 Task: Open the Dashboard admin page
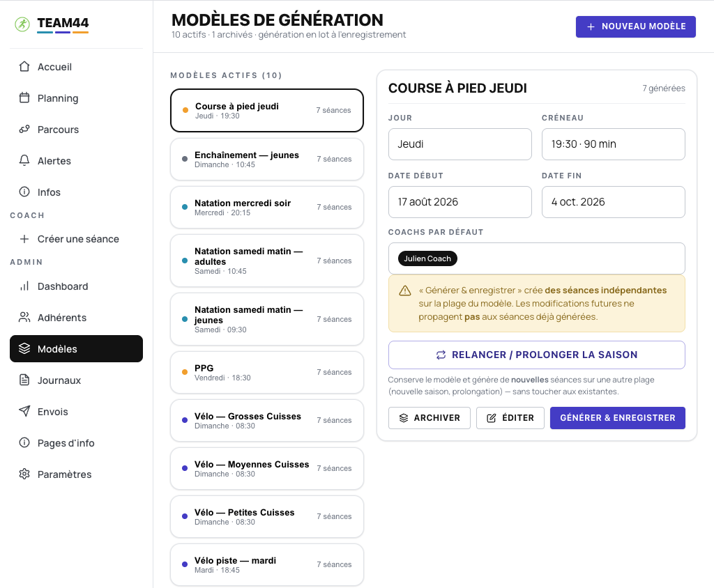[76, 286]
